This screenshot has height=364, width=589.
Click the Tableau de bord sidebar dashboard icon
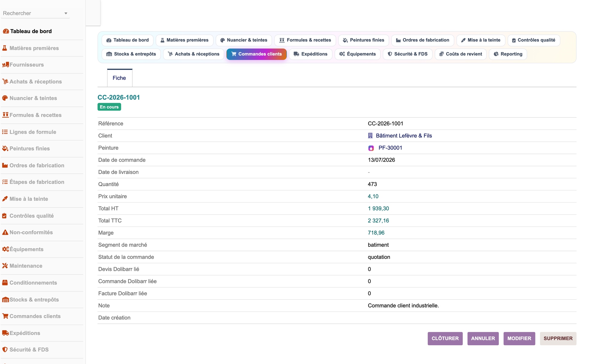[6, 31]
